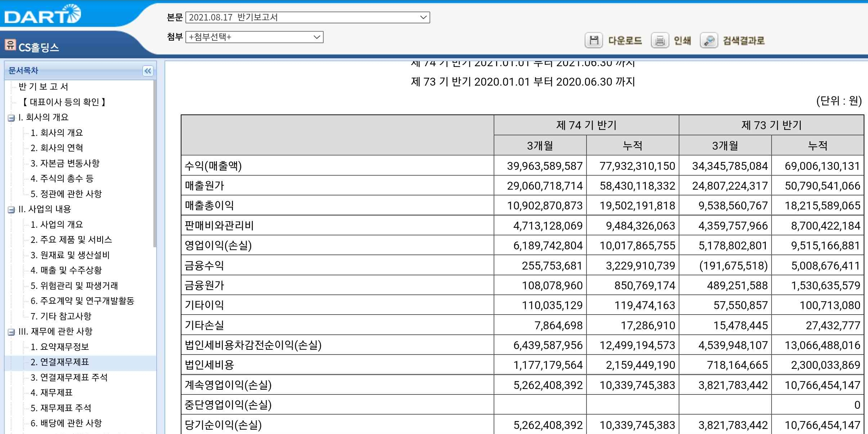
Task: Select 2. 연결재무제표 highlighted item
Action: pos(59,362)
